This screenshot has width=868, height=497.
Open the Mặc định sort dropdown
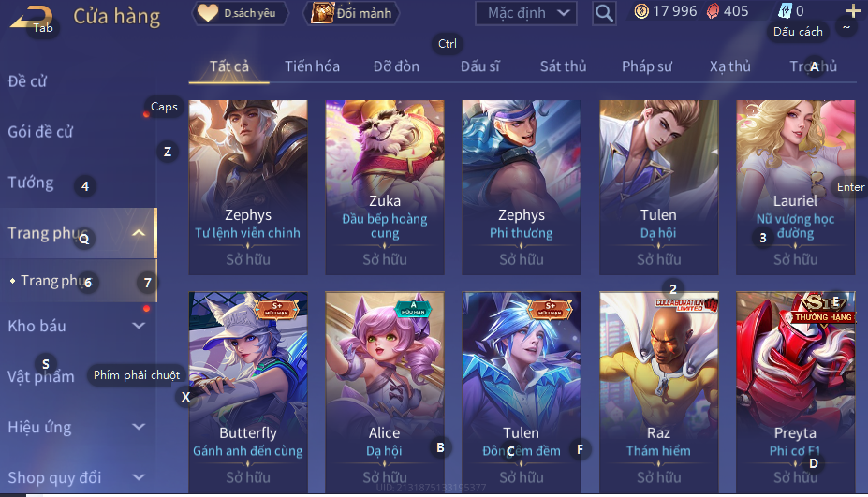pyautogui.click(x=526, y=13)
